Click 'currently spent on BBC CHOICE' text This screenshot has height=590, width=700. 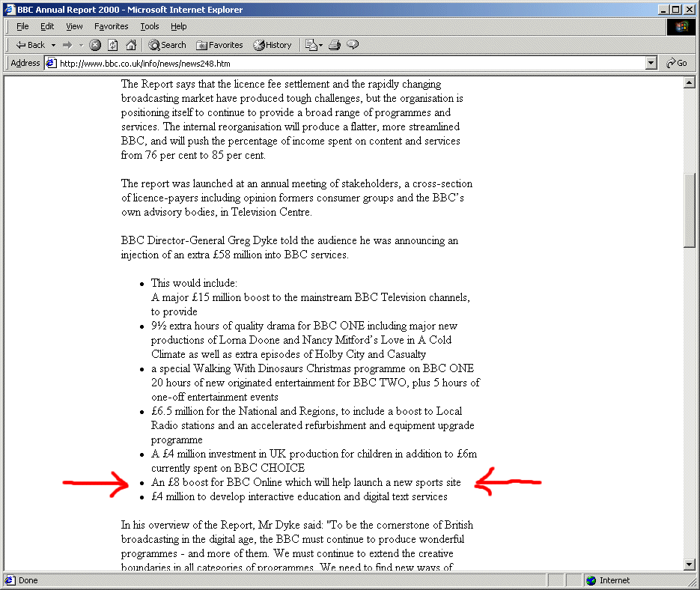228,468
